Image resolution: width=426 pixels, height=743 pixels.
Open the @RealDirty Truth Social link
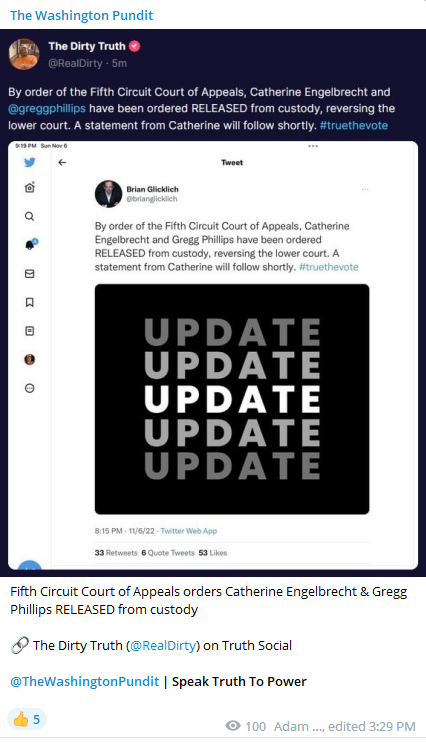(163, 645)
